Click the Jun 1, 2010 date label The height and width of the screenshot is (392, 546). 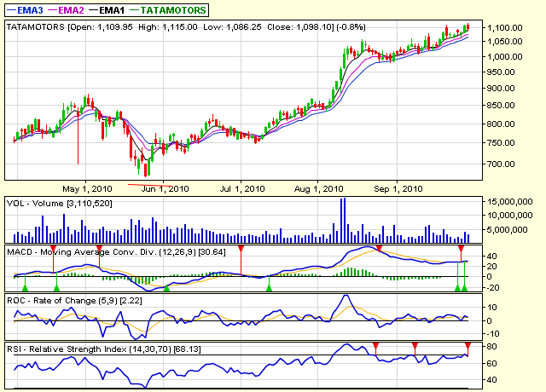click(165, 189)
